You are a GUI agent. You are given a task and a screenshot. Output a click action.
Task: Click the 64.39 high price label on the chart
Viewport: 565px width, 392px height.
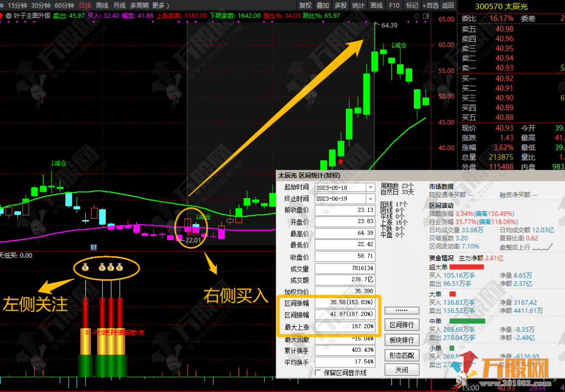pyautogui.click(x=390, y=25)
